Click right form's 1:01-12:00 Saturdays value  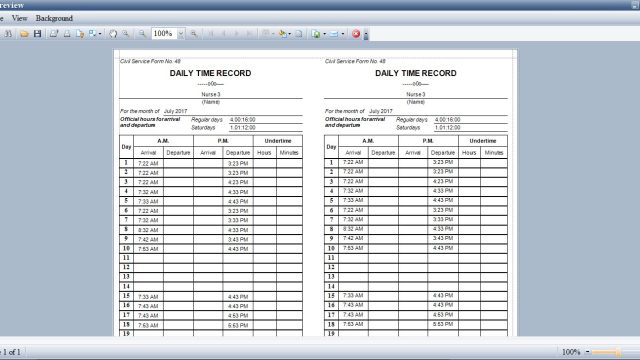tap(447, 127)
